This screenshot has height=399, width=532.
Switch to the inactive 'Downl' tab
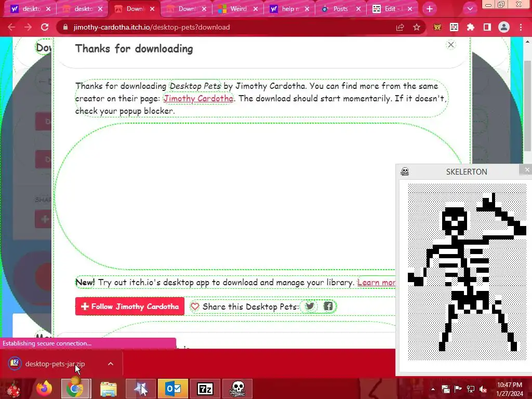pos(185,9)
